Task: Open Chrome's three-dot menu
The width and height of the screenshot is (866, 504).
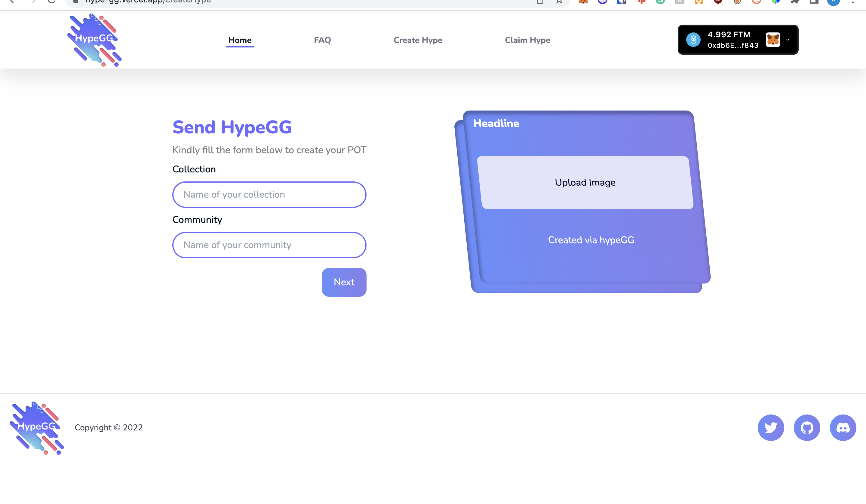Action: click(852, 2)
